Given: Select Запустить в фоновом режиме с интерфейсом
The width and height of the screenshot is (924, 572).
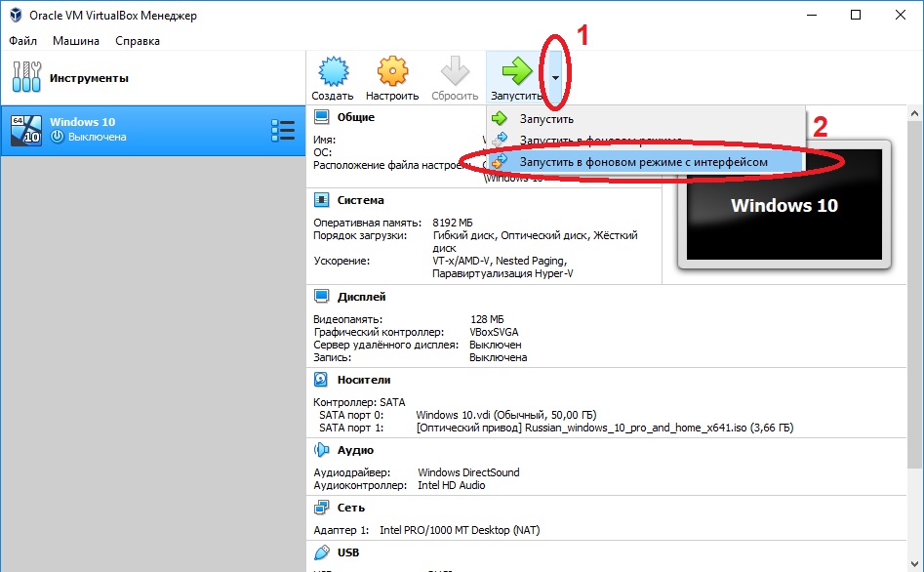Looking at the screenshot, I should tap(643, 161).
